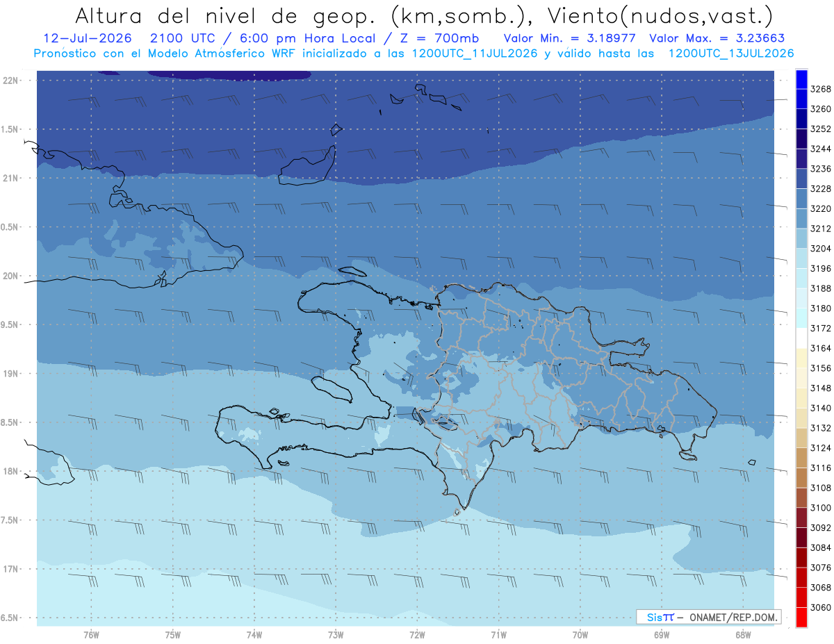Screen dimensions: 834x644
Task: Click the 22N latitude axis label
Action: tap(10, 80)
